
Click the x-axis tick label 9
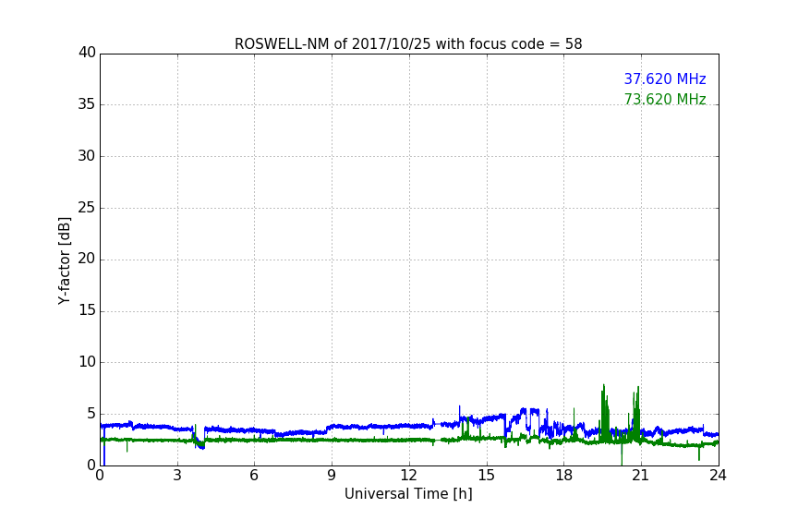pos(332,476)
